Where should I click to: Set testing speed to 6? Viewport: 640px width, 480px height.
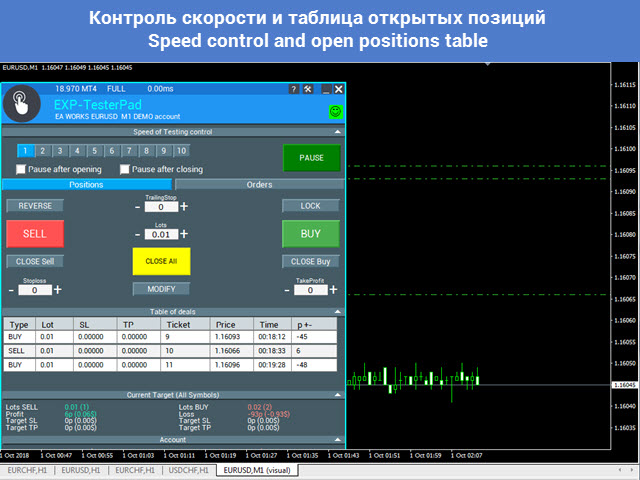click(112, 151)
